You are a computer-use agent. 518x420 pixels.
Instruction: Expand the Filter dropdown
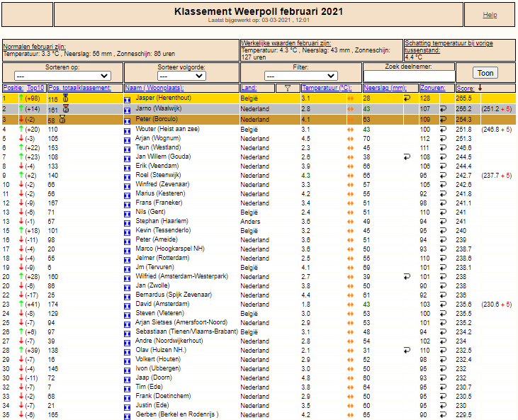301,76
